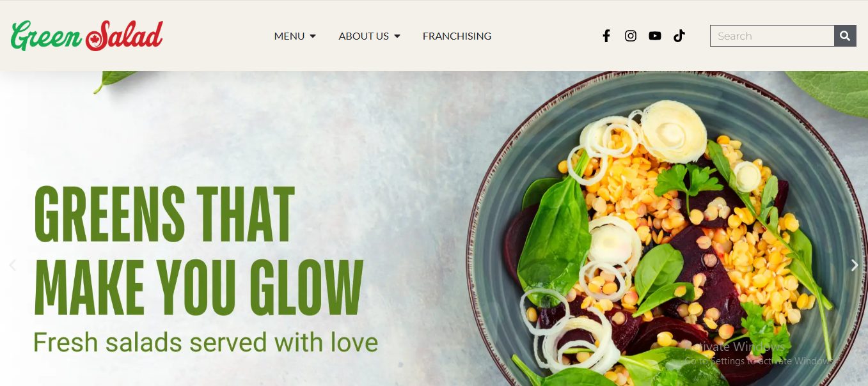This screenshot has width=868, height=386.
Task: Click the Green Salad logo to go home
Action: [x=87, y=35]
